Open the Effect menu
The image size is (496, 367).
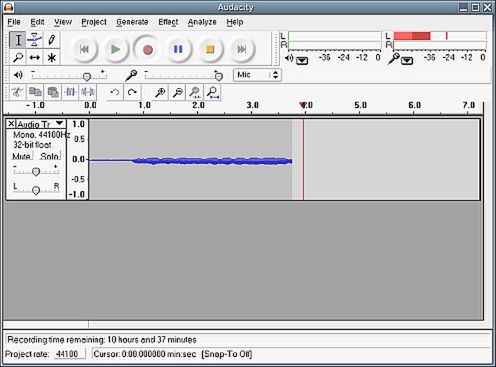(168, 22)
